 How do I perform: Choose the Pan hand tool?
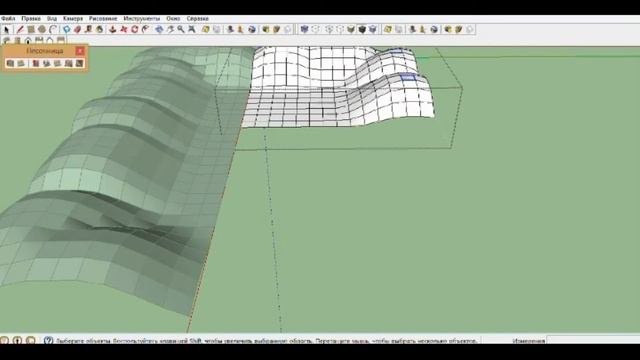point(170,29)
